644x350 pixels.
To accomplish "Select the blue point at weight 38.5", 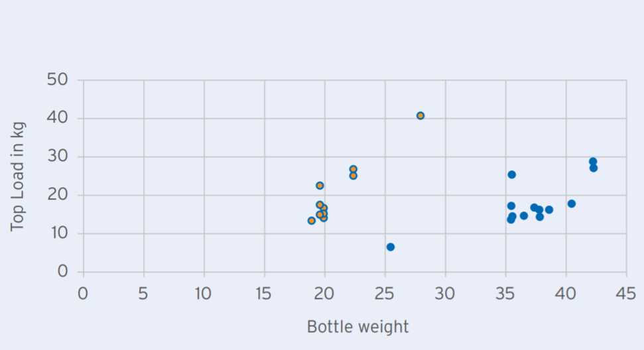I will coord(549,210).
